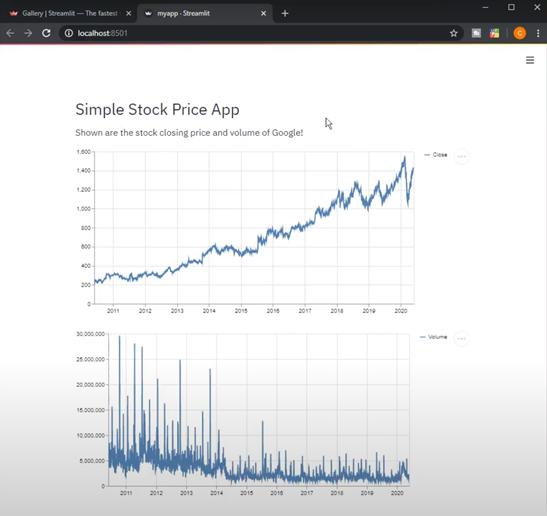
Task: Open a new browser tab
Action: (x=285, y=13)
